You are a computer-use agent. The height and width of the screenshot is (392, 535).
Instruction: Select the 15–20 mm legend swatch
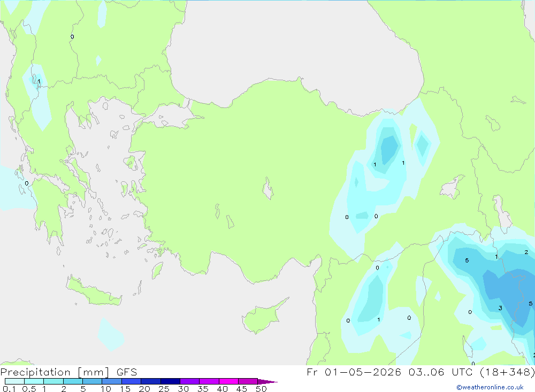coord(131,381)
